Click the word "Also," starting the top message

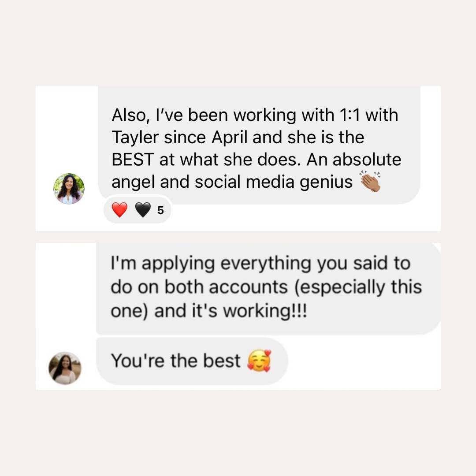point(131,115)
